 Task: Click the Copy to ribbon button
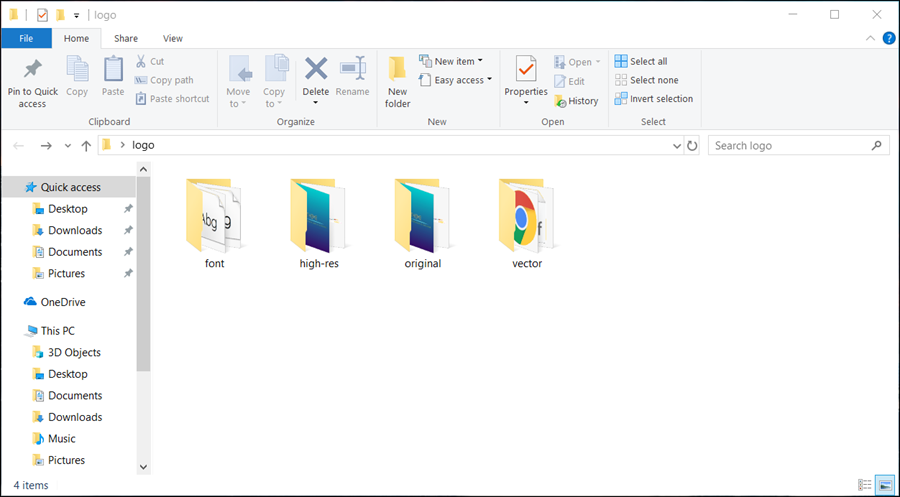(274, 81)
